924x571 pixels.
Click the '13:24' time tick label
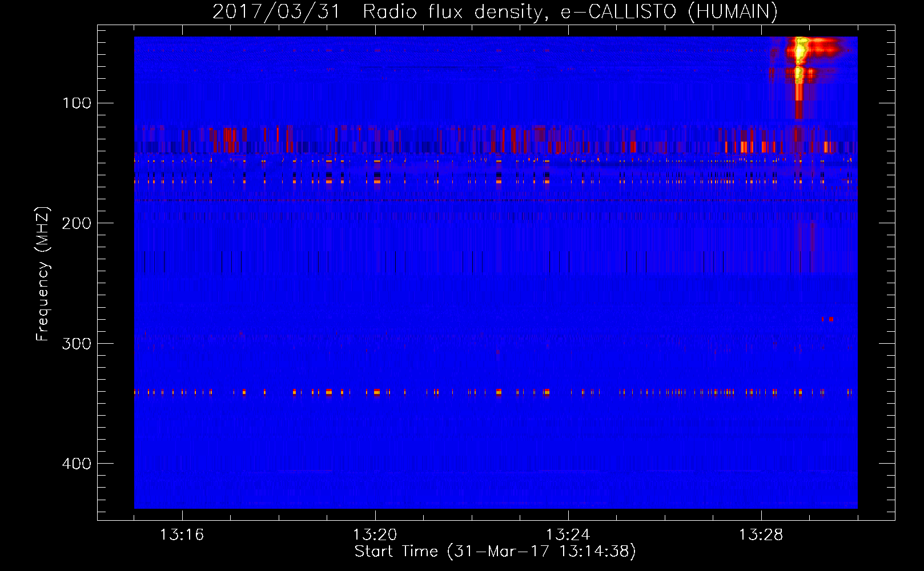(568, 535)
